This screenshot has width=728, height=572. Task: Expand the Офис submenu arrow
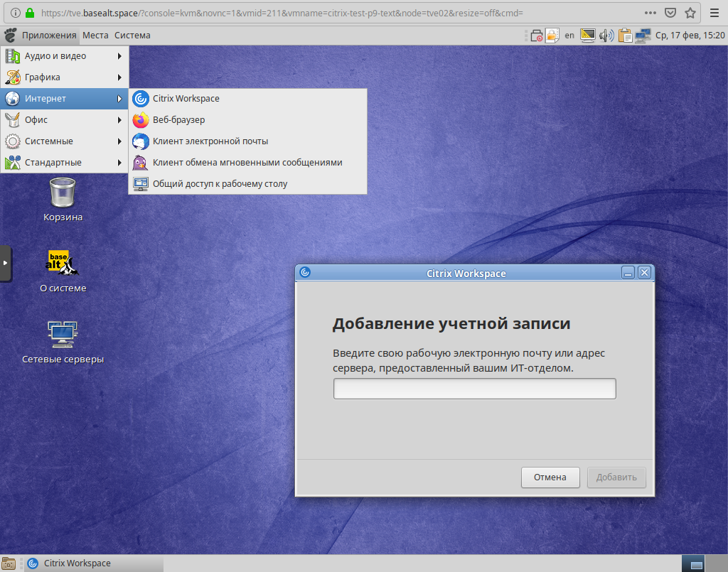point(119,119)
